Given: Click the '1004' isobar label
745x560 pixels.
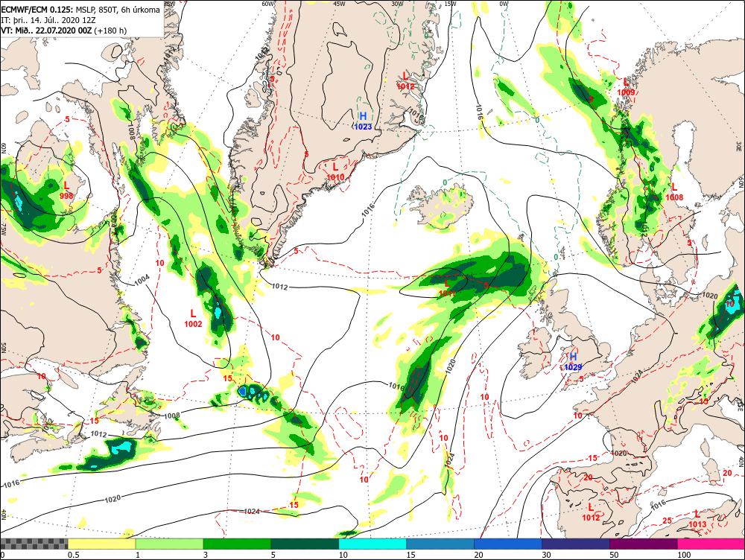Looking at the screenshot, I should point(142,280).
